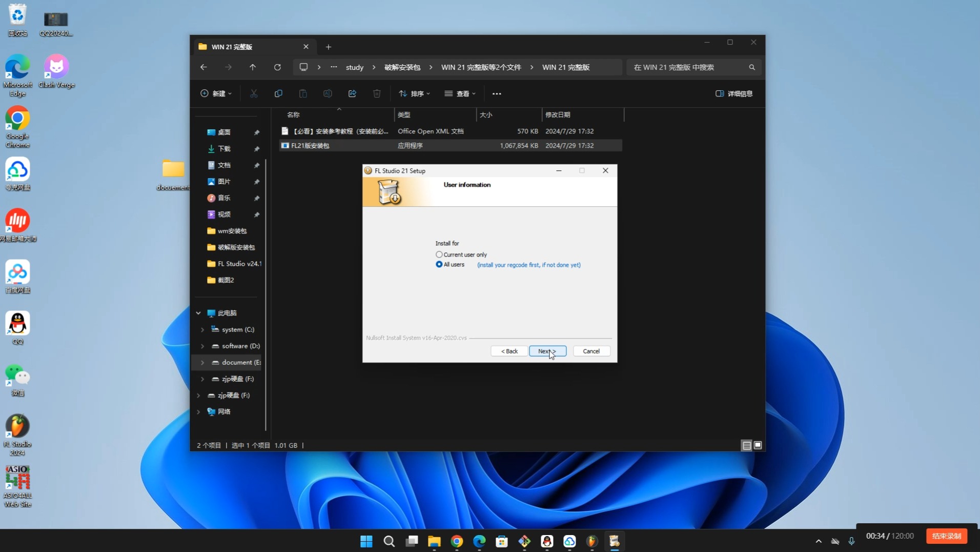
Task: Open FL Studio 2024 desktop shortcut
Action: pyautogui.click(x=17, y=435)
